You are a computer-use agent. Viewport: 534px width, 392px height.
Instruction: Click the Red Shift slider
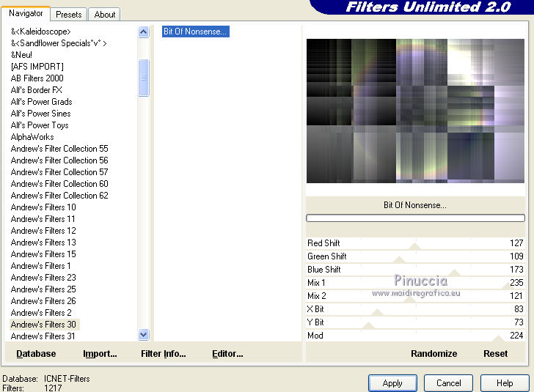pos(415,243)
